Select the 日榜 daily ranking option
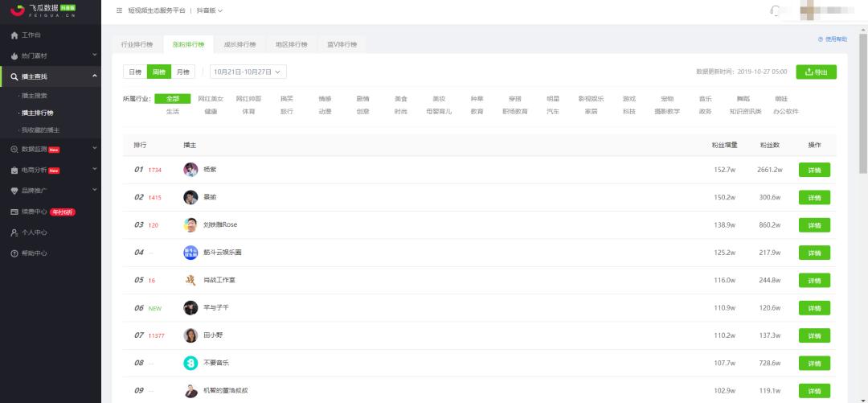The image size is (868, 403). point(135,72)
